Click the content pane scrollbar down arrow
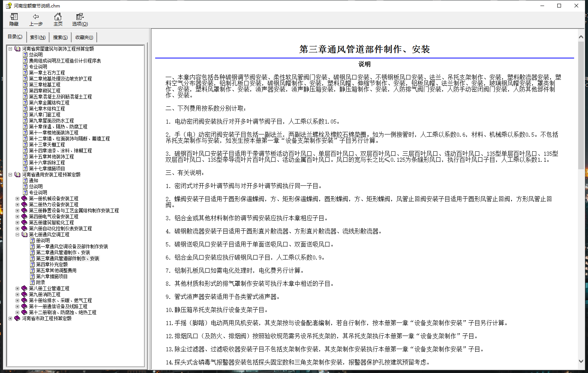Viewport: 588px width, 373px height. [581, 361]
